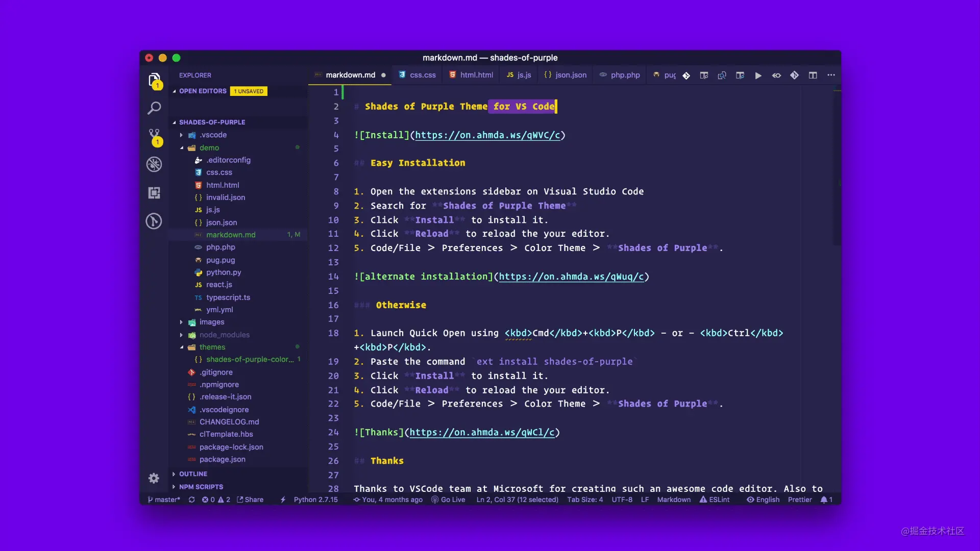Click the Markdown language mode in status bar
The image size is (980, 551).
(674, 499)
